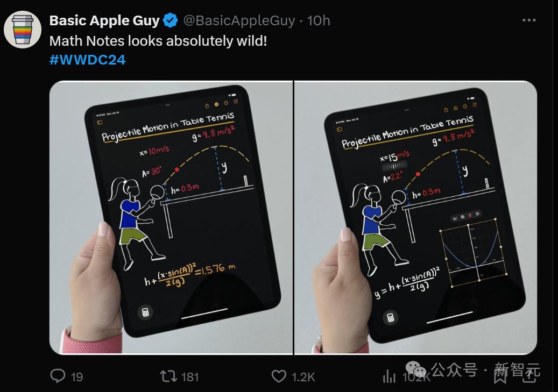The width and height of the screenshot is (558, 392).
Task: Like the tweet with the heart icon
Action: point(279,376)
